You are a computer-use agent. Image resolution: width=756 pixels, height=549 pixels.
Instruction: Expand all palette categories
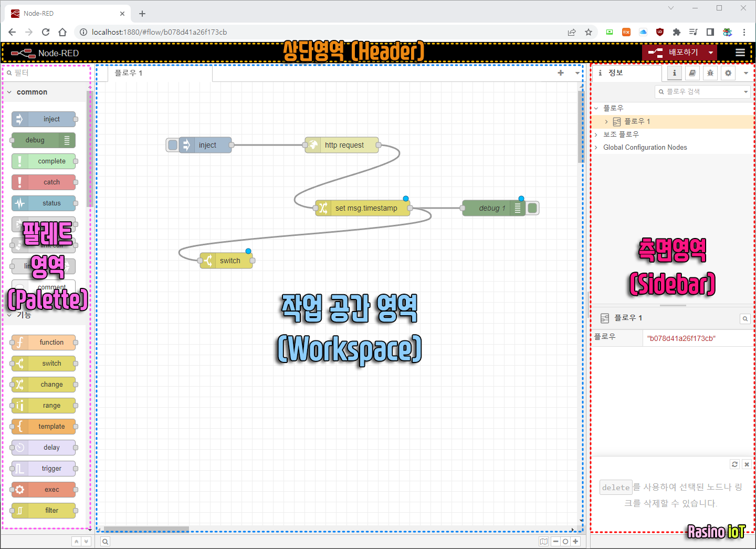86,541
